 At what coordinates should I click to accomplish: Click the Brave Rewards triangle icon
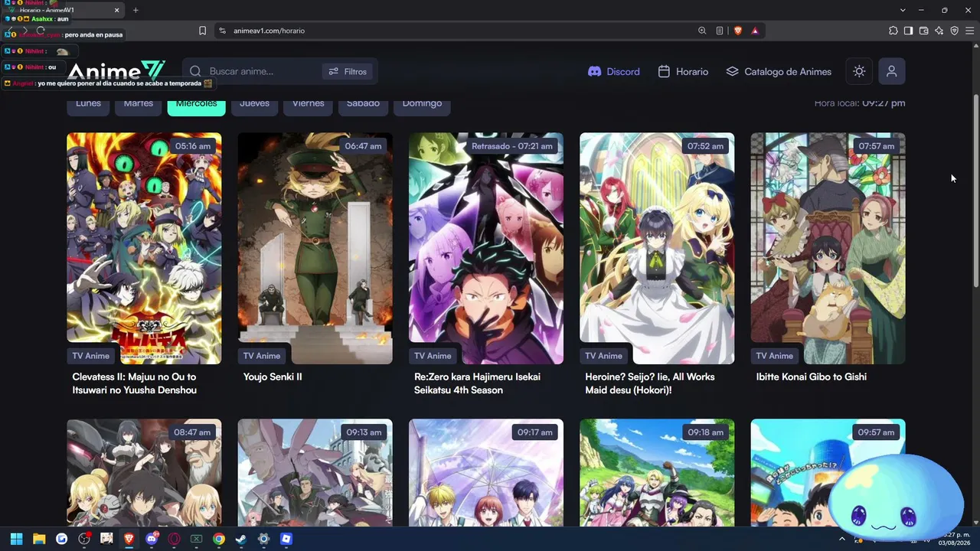[x=755, y=31]
